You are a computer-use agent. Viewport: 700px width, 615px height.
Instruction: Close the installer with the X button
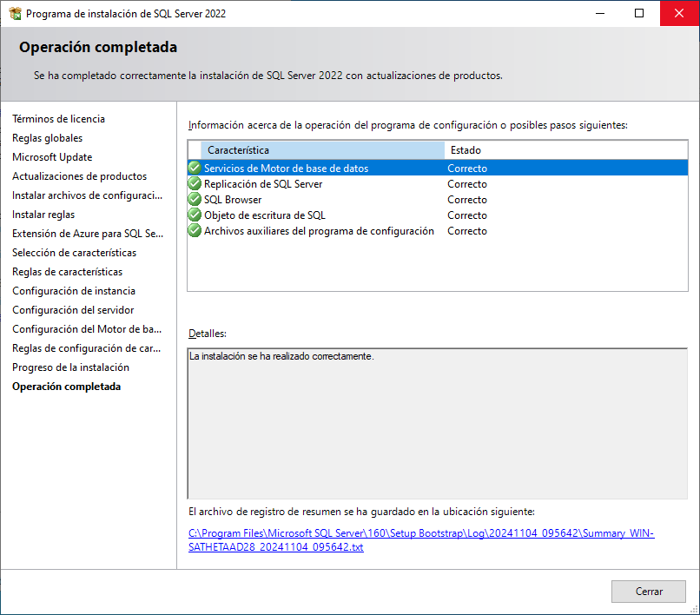[679, 14]
